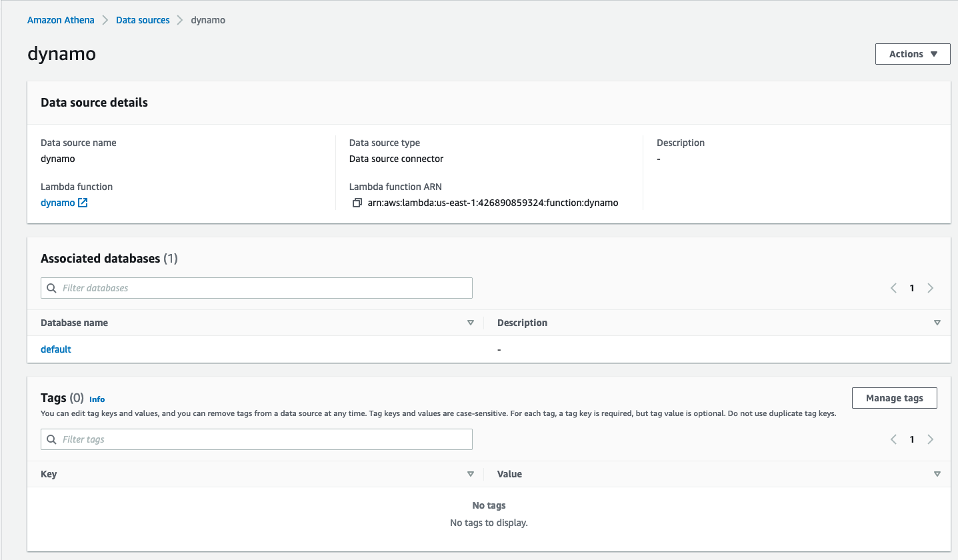The height and width of the screenshot is (560, 958).
Task: Select page 1 of associated databases
Action: (912, 287)
